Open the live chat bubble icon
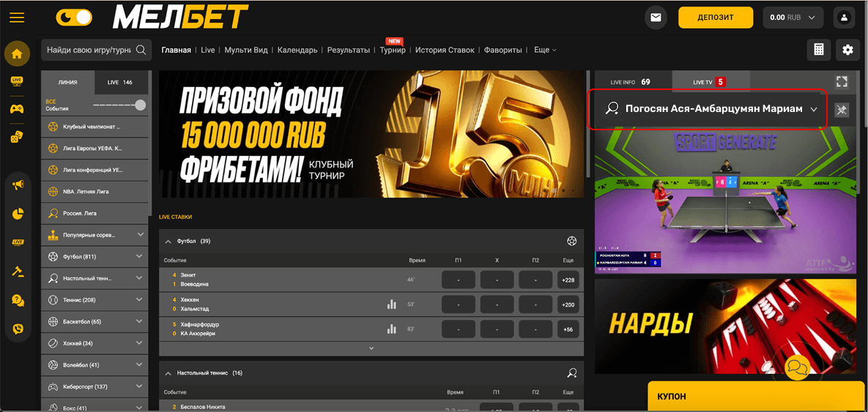This screenshot has height=412, width=868. click(x=796, y=367)
